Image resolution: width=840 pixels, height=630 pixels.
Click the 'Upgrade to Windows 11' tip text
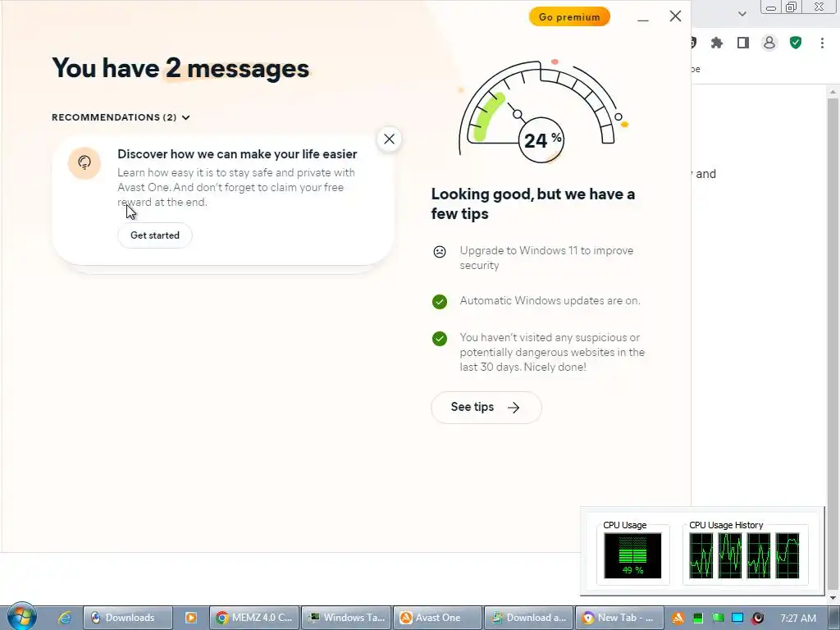pyautogui.click(x=546, y=258)
